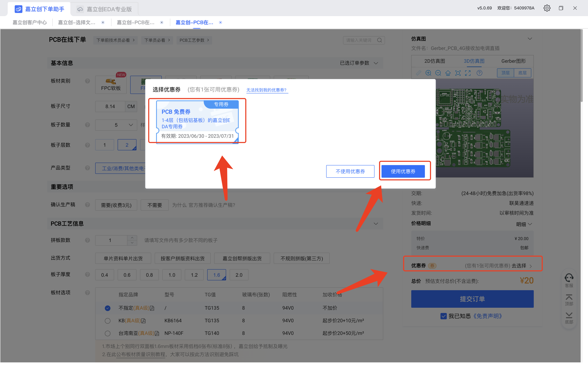Click the search magnifier icon
The width and height of the screenshot is (588, 368).
coord(379,40)
